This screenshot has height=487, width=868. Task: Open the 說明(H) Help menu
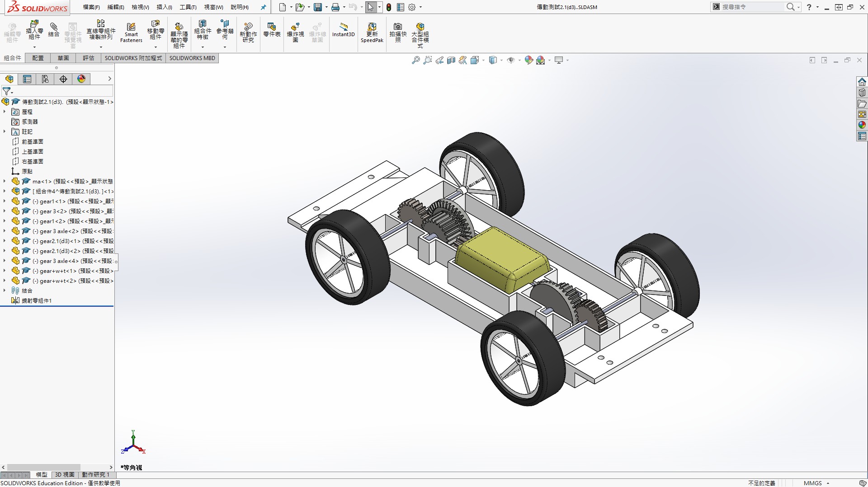point(240,7)
